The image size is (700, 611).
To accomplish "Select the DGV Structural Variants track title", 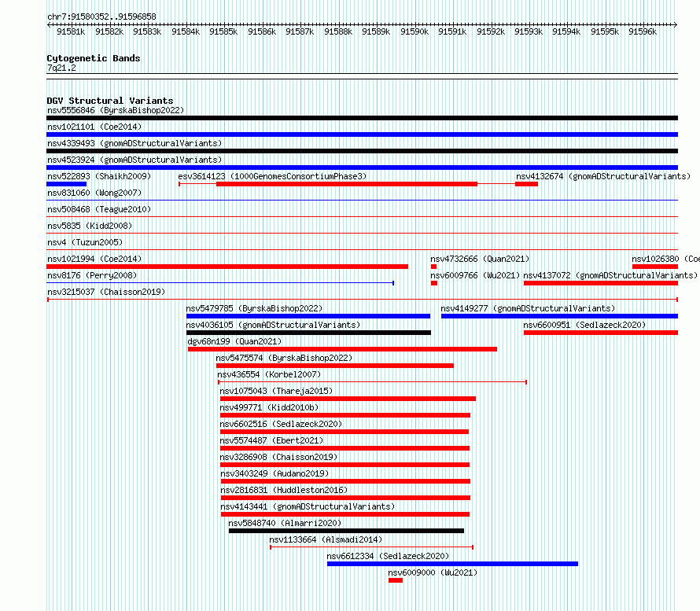I will click(110, 101).
